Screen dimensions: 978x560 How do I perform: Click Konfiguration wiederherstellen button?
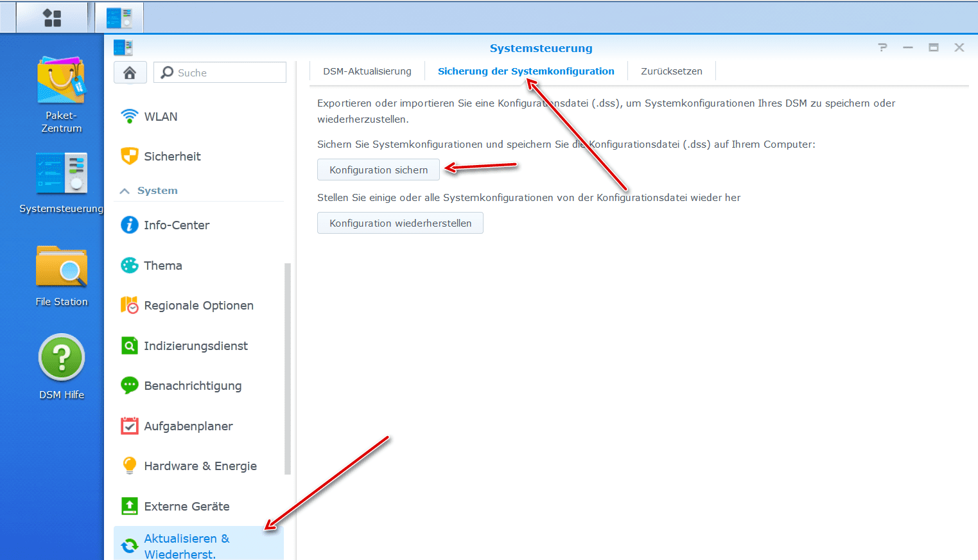[400, 223]
